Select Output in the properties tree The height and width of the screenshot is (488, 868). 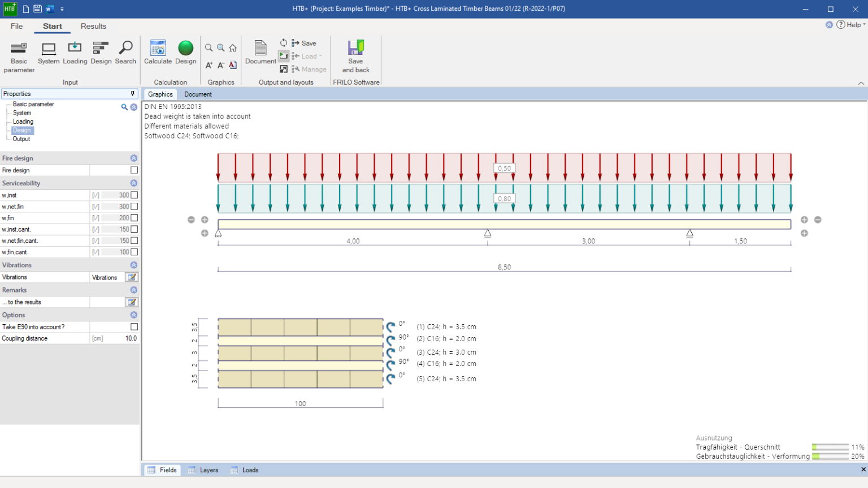coord(21,139)
